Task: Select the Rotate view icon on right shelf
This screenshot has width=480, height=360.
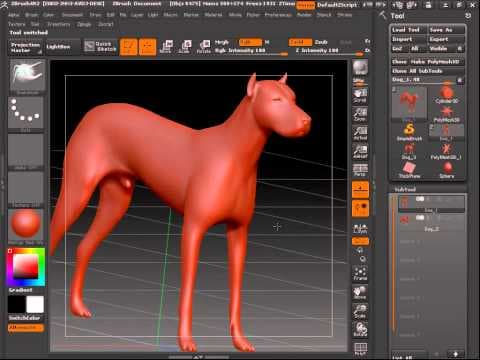Action: [360, 329]
